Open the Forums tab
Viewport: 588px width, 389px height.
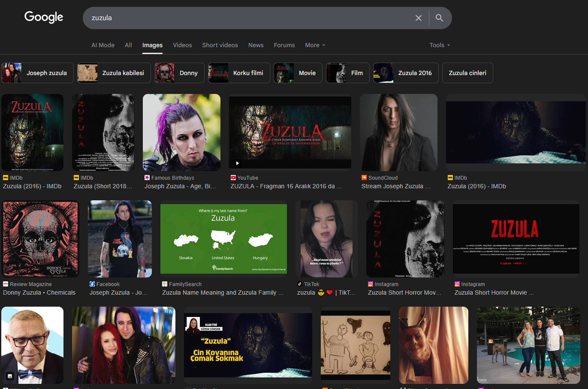[x=284, y=45]
